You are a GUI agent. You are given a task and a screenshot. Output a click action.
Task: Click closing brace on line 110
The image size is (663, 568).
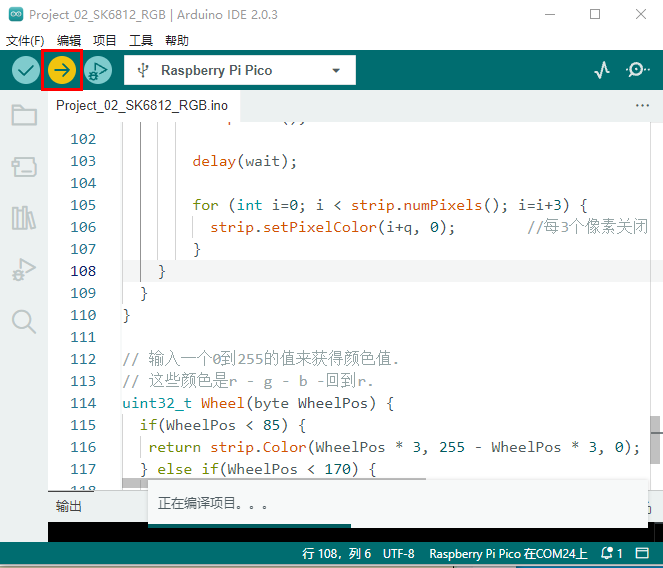click(x=126, y=315)
